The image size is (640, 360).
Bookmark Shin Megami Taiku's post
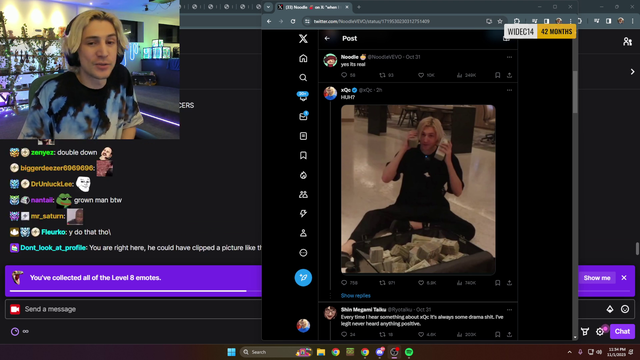[x=498, y=334]
